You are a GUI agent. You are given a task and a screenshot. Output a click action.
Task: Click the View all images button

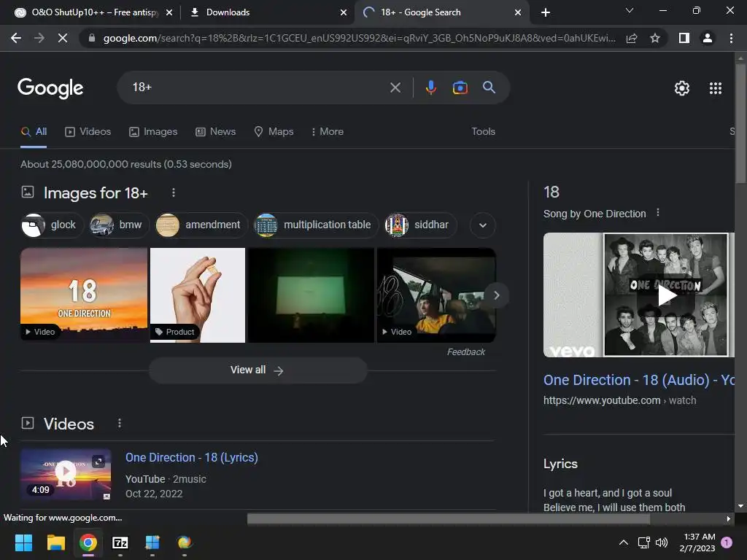tap(258, 370)
